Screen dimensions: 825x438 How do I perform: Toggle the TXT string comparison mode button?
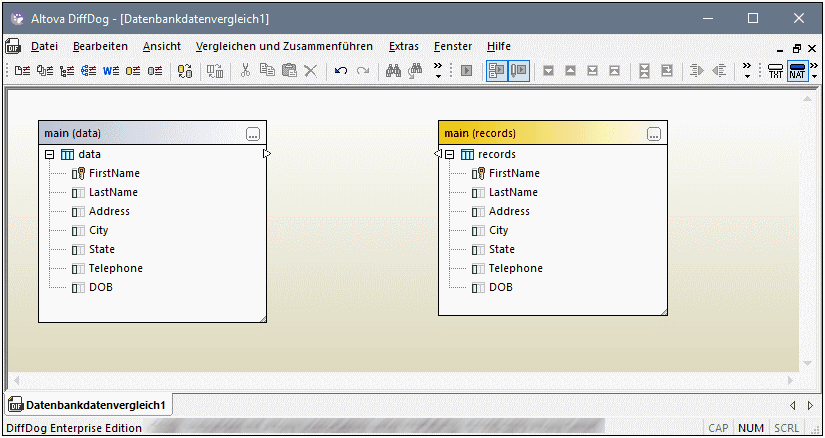coord(776,71)
